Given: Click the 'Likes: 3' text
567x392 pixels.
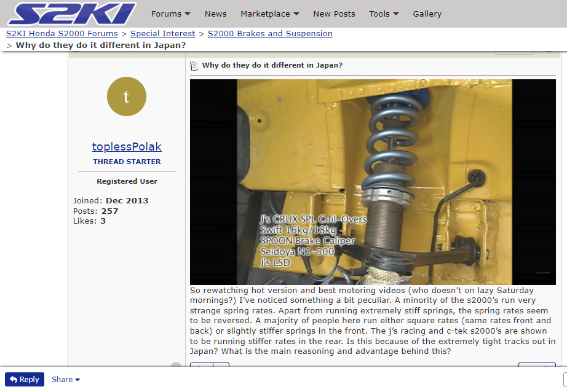Looking at the screenshot, I should pos(89,221).
